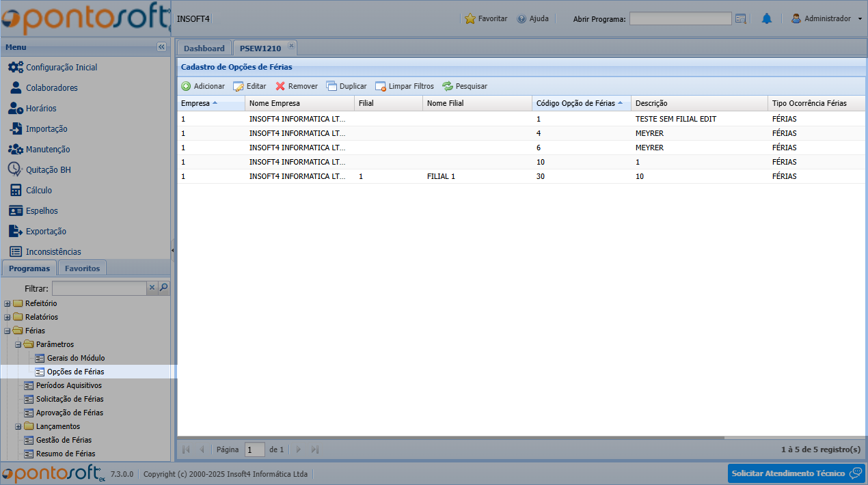The image size is (868, 485).
Task: Click the Remover red X icon
Action: click(280, 86)
